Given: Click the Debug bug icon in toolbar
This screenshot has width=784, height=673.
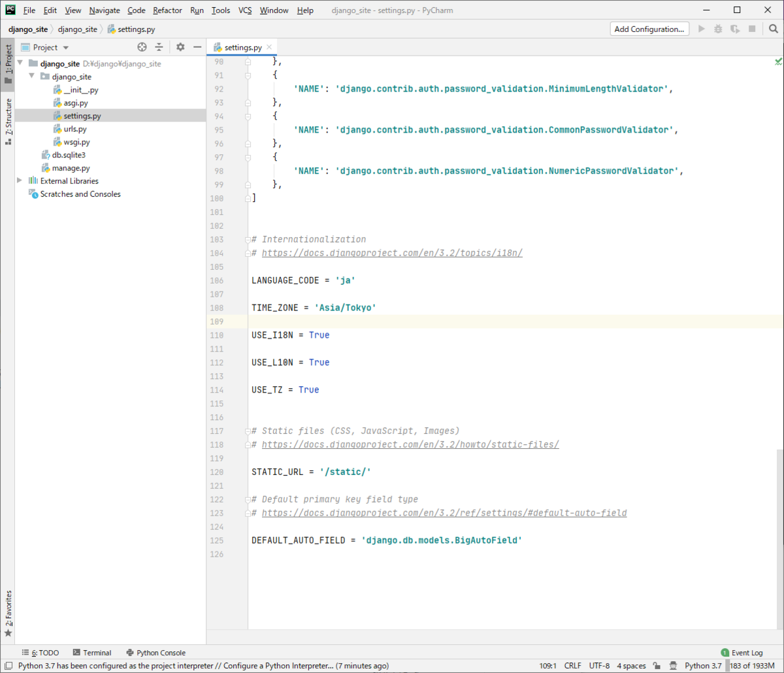Looking at the screenshot, I should [x=718, y=29].
